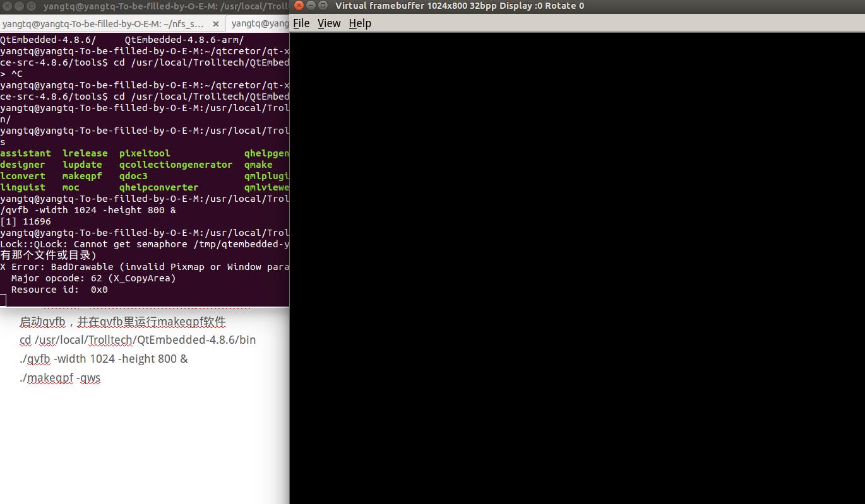
Task: Click the document line './qvfb -width 1024 -height 800 &'
Action: point(104,359)
